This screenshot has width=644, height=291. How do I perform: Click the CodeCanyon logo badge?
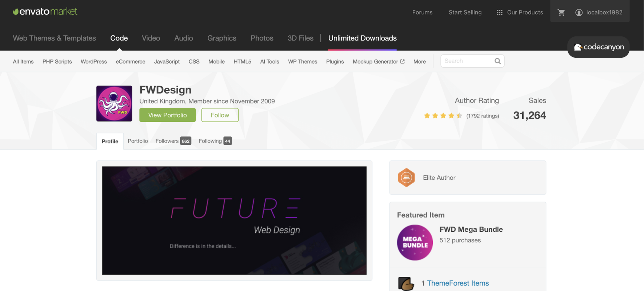point(599,47)
